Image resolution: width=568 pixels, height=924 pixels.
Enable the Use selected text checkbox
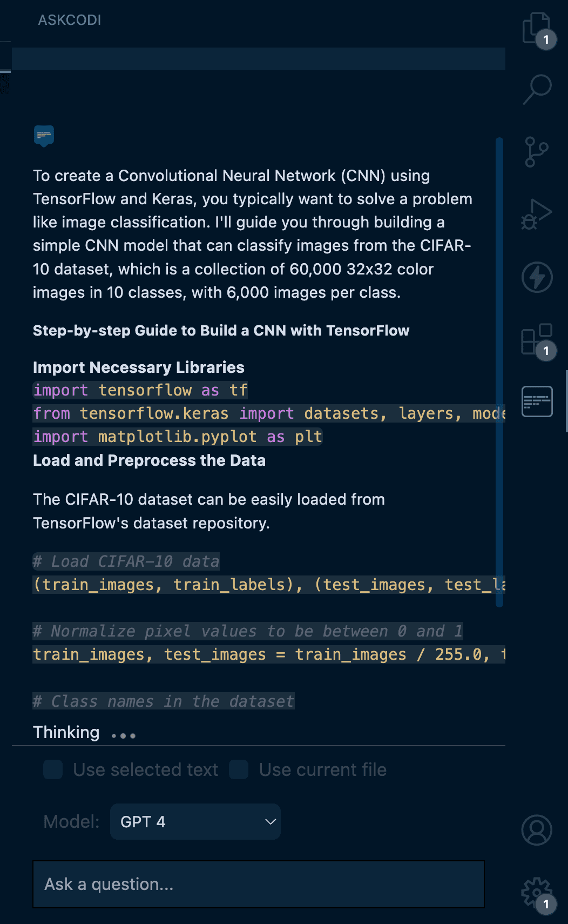(53, 769)
